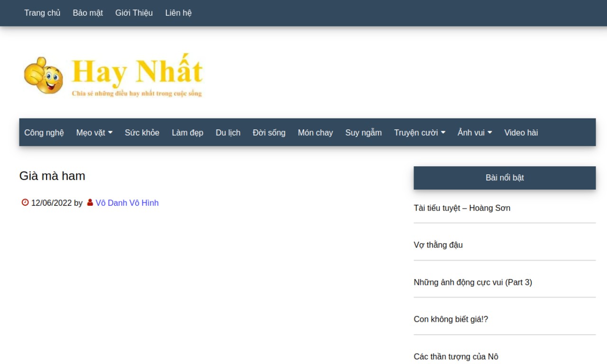Screen dimensions: 607x364
Task: Open article Các thần tượng của Nô
Action: 456,357
